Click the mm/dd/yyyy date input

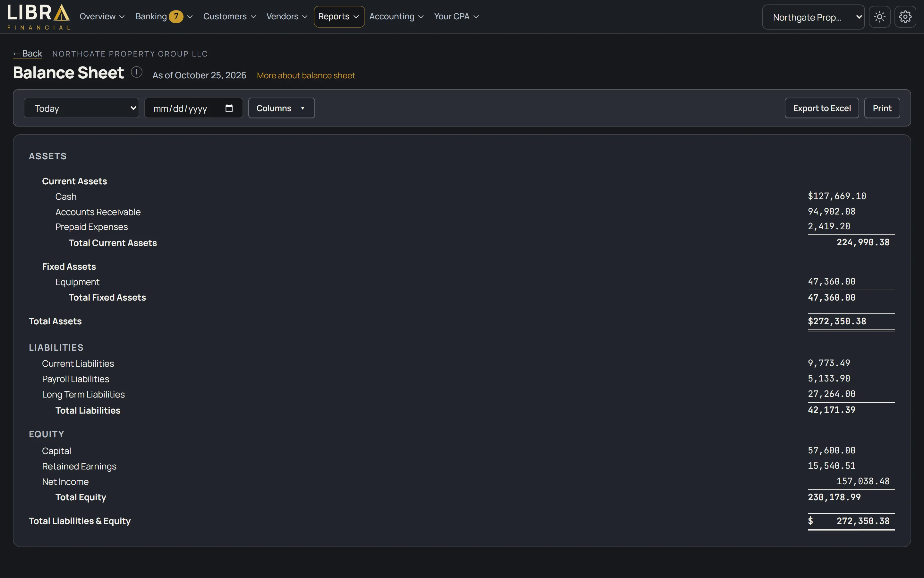(193, 108)
